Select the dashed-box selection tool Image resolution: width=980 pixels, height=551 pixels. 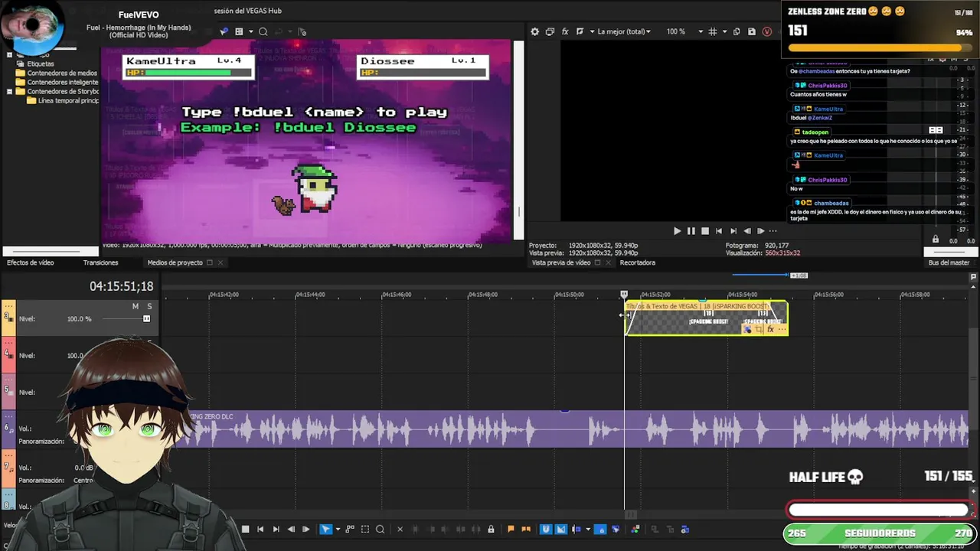click(x=365, y=529)
